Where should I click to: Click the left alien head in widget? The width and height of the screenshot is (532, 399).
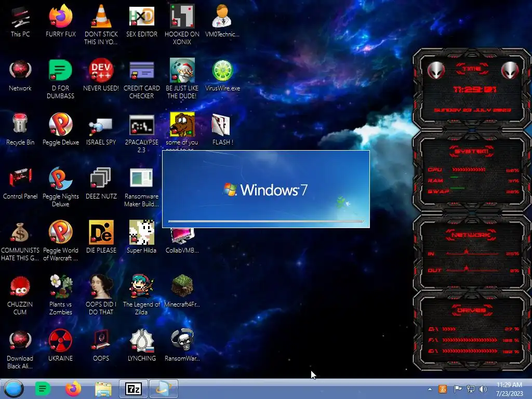[436, 71]
